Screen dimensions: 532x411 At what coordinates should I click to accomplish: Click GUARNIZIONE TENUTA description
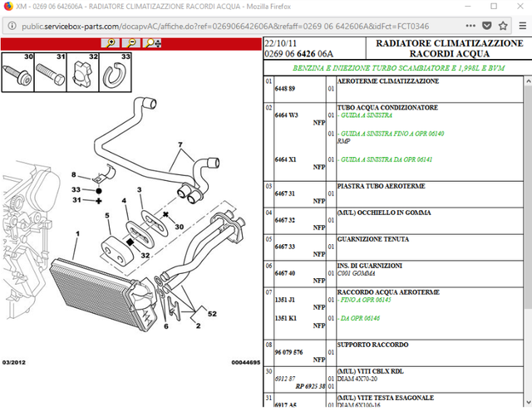(373, 239)
